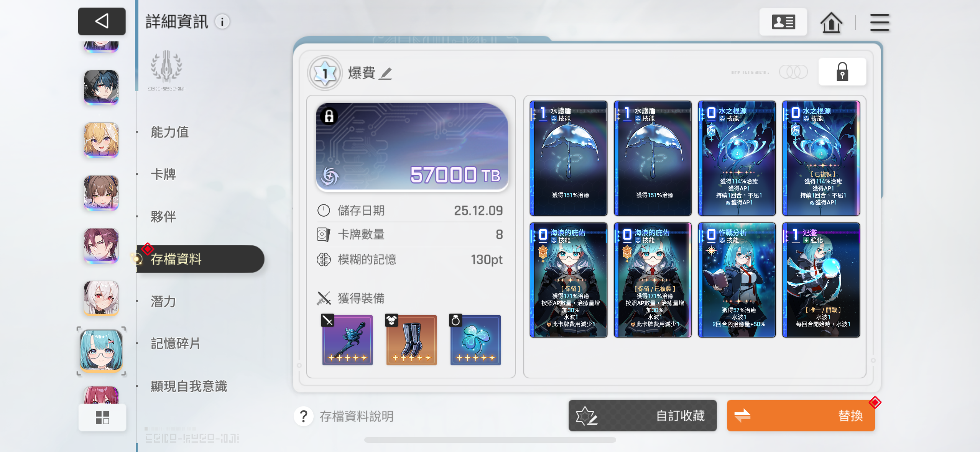
Task: Open the profile card icon
Action: [783, 22]
